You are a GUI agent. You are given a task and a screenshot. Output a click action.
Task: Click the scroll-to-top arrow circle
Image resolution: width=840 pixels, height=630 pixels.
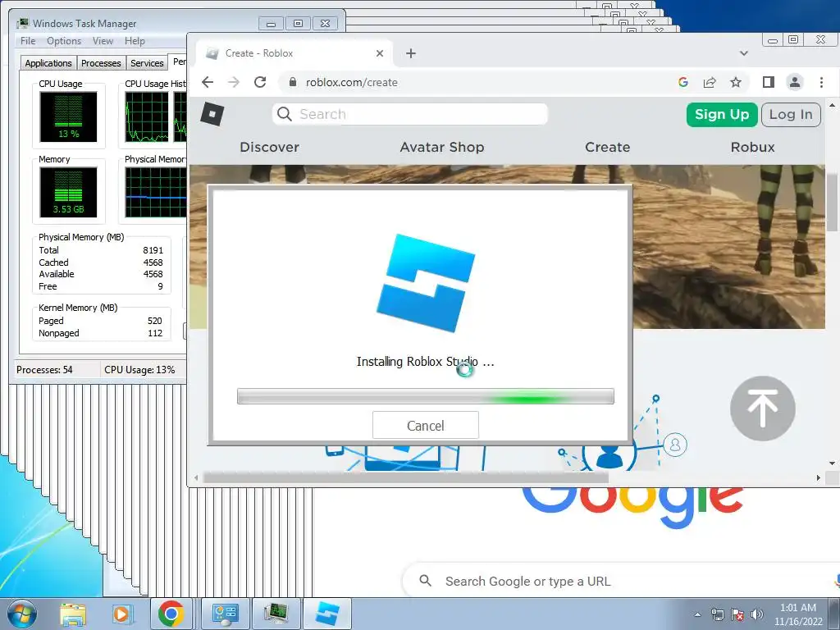click(x=762, y=409)
